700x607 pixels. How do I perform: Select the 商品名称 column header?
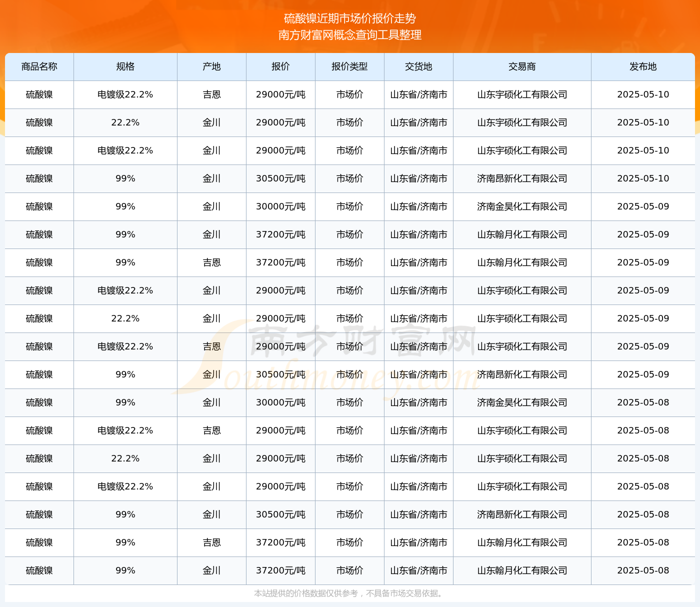click(39, 66)
